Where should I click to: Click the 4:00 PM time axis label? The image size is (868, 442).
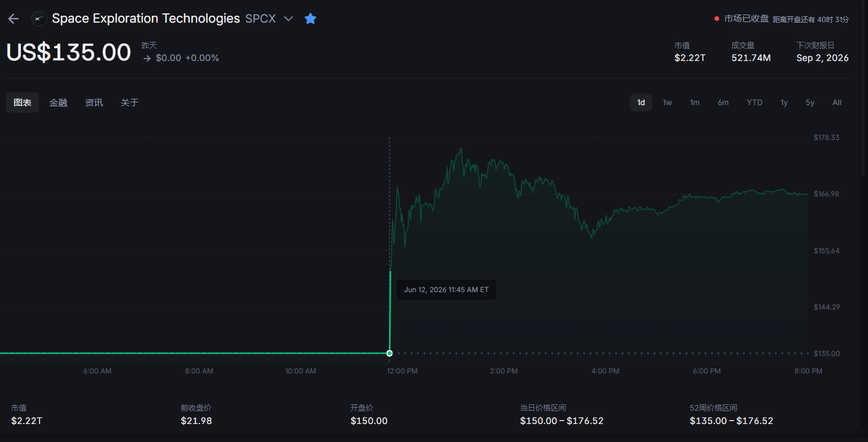[x=605, y=371]
